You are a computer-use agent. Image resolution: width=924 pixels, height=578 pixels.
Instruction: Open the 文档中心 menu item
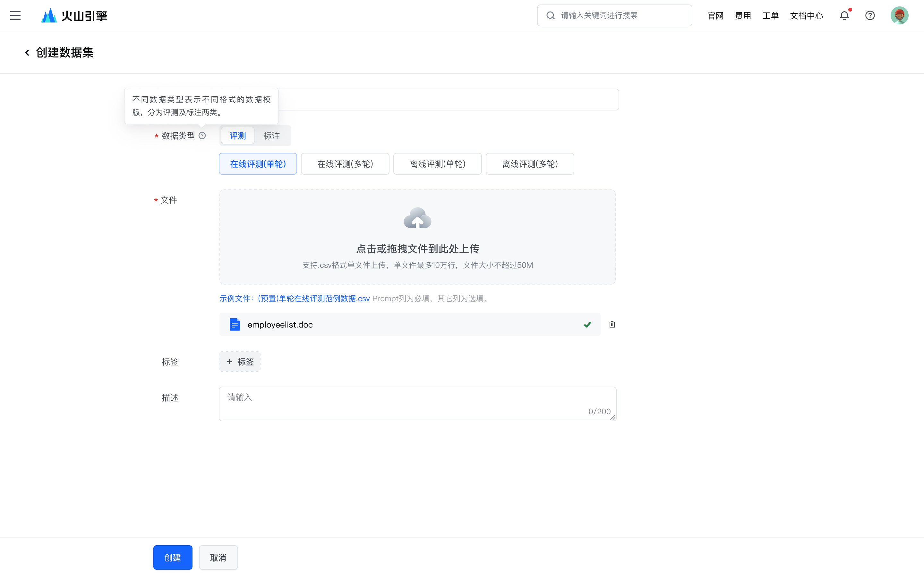806,16
